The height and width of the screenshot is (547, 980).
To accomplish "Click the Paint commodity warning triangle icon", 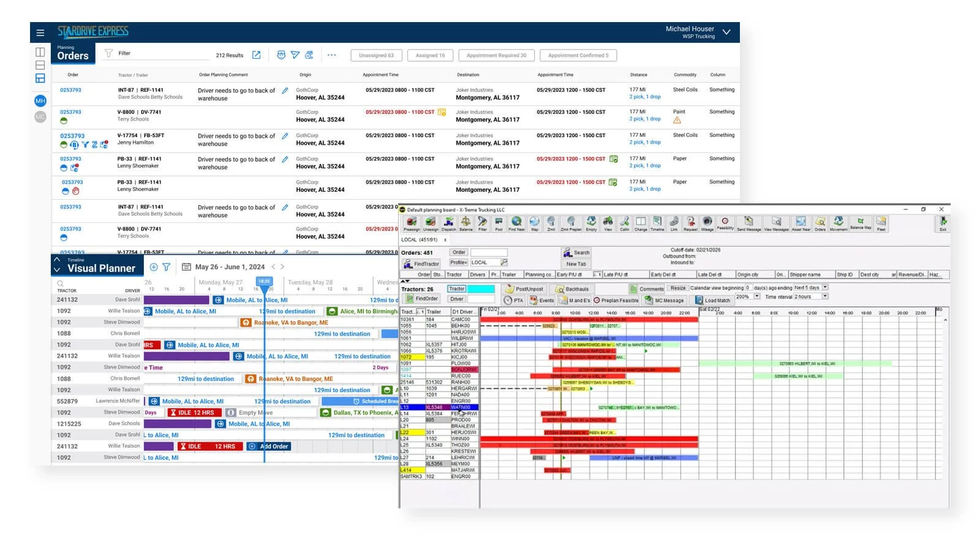I will coord(677,120).
